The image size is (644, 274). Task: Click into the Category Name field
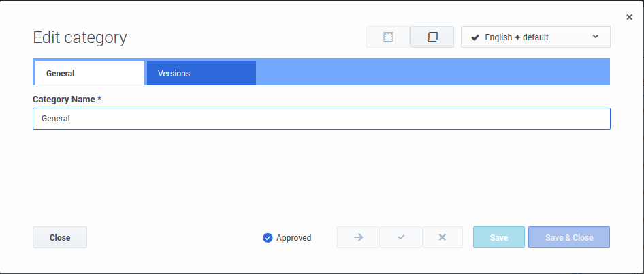click(321, 119)
